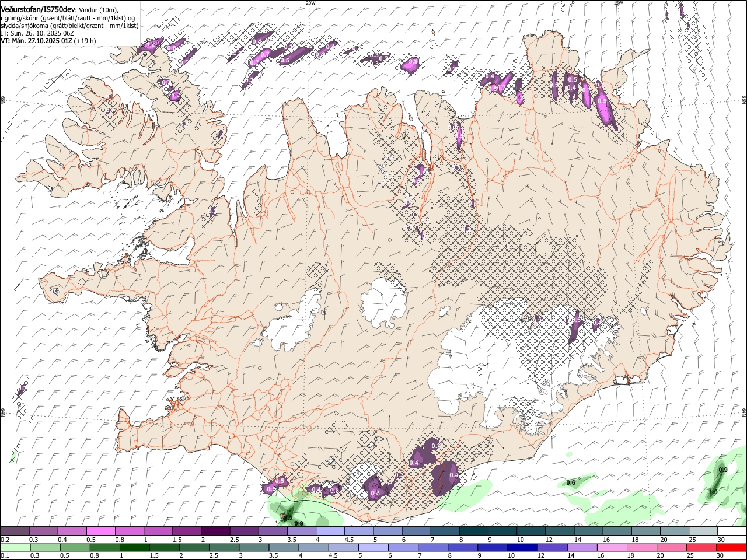
Task: Click the white Hofsjökull ice cap in central Iceland
Action: click(x=383, y=303)
